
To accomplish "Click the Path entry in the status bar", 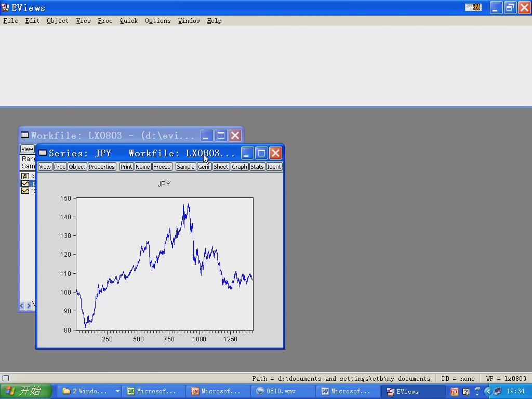I will coord(341,378).
